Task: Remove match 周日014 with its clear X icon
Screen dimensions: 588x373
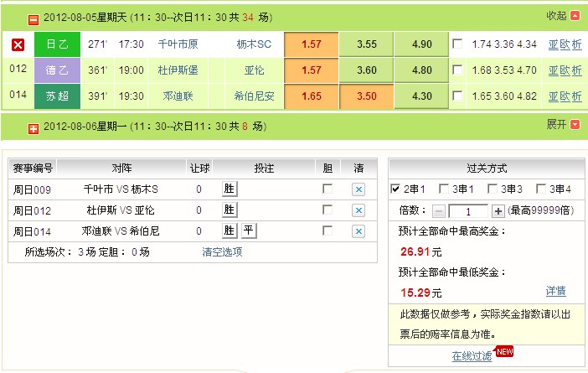Action: point(358,231)
